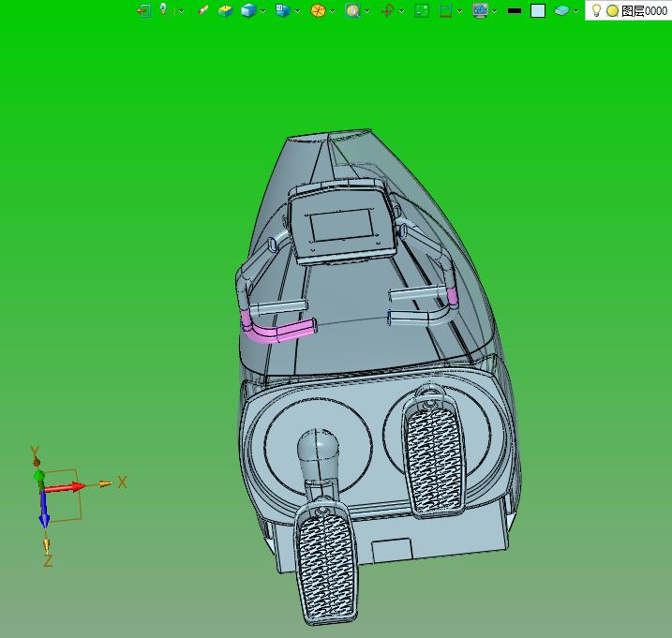Click the view orientation cube icon

click(283, 10)
